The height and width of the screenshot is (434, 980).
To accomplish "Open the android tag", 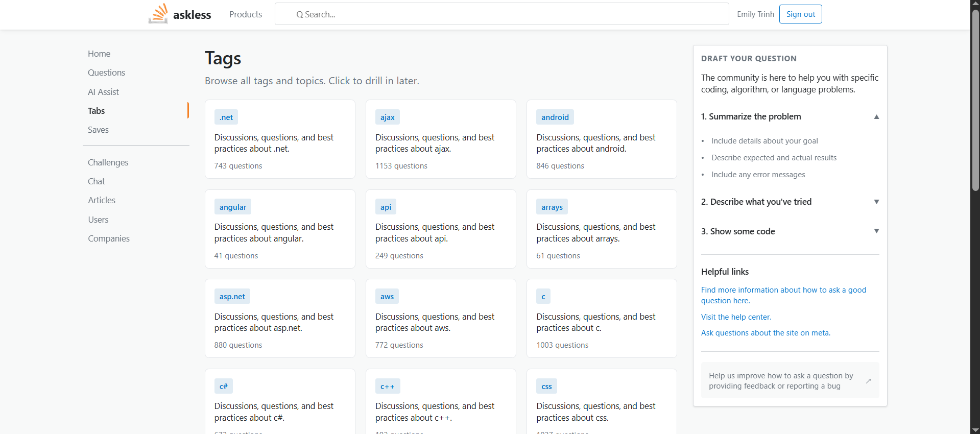I will pos(555,117).
